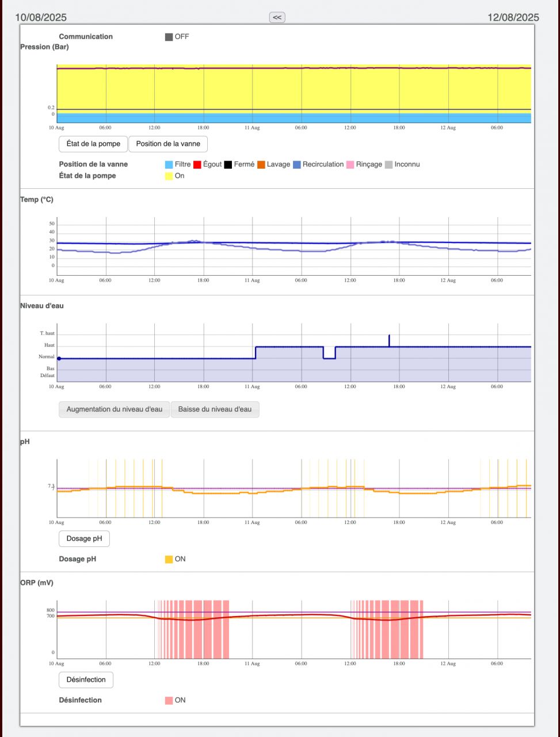Click the "800" value on the ORP axis
Screen dimensions: 560x737
tap(51, 610)
